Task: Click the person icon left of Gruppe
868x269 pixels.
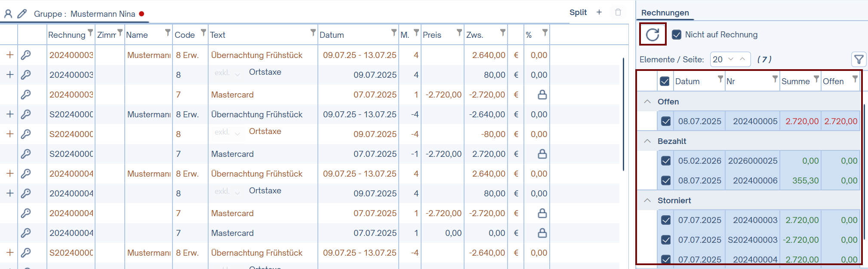Action: coord(8,14)
